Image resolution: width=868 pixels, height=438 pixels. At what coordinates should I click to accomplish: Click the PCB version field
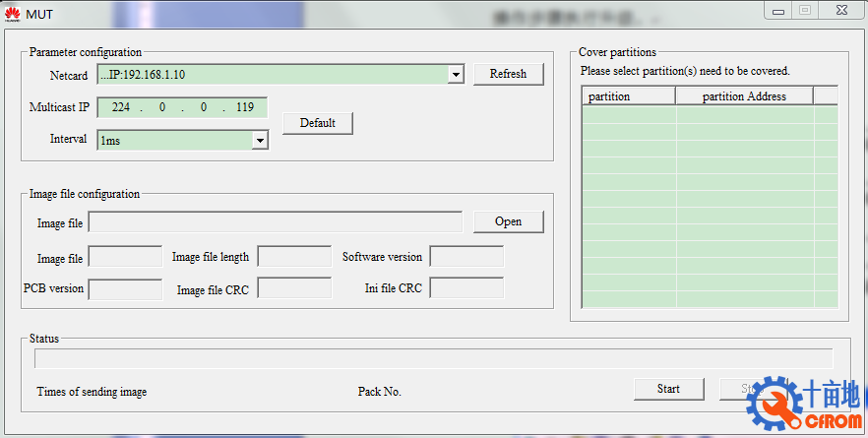point(125,289)
